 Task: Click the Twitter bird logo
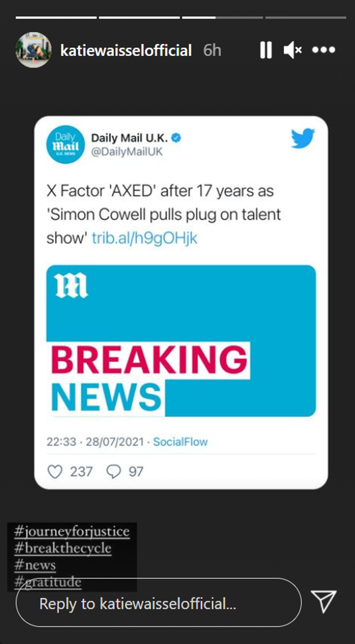(302, 138)
